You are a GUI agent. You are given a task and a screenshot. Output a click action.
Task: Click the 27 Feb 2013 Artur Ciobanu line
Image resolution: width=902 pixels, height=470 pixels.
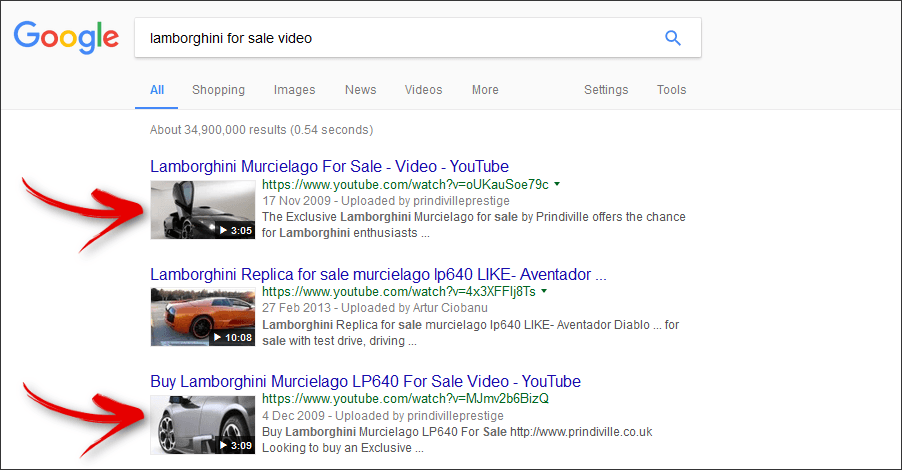click(375, 308)
